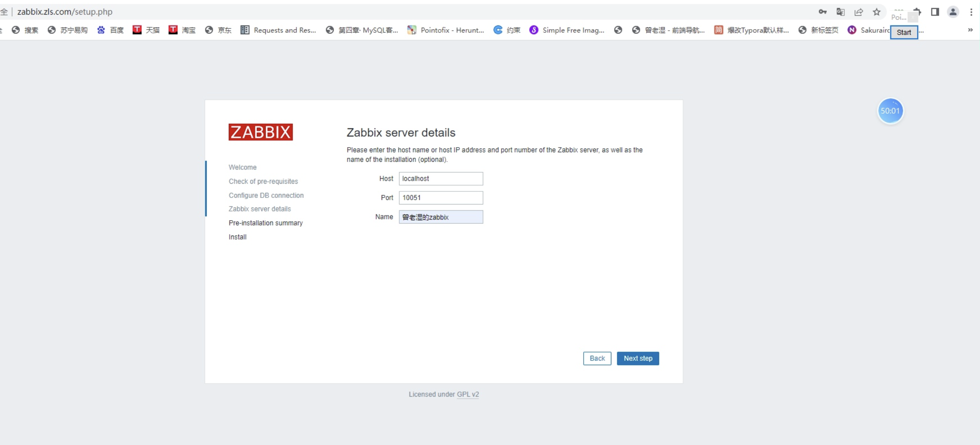
Task: Select the Configure DB connection step
Action: 266,195
